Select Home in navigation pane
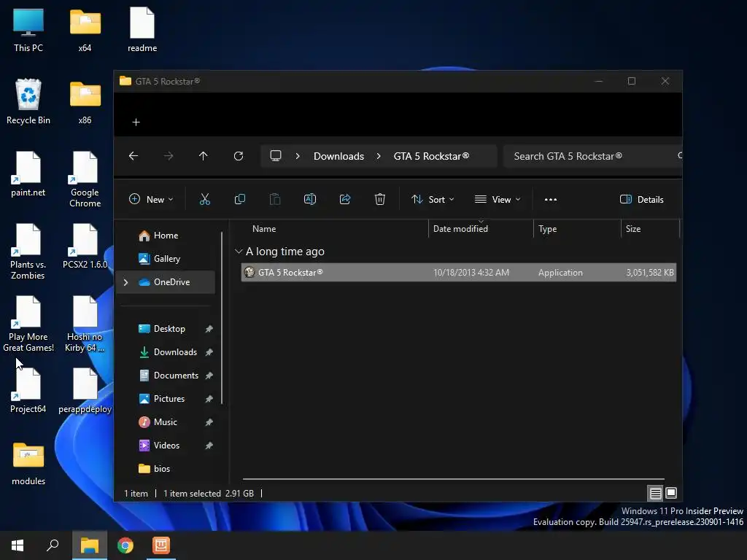 point(165,236)
